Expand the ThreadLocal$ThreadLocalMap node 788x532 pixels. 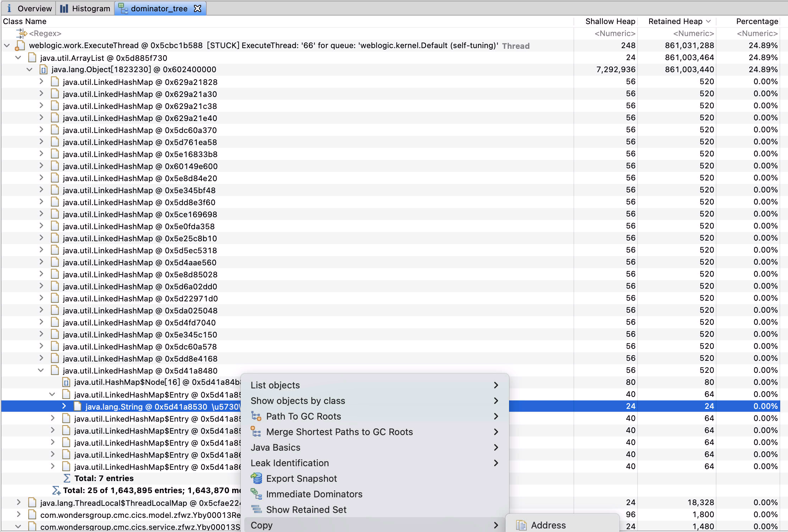click(x=18, y=503)
